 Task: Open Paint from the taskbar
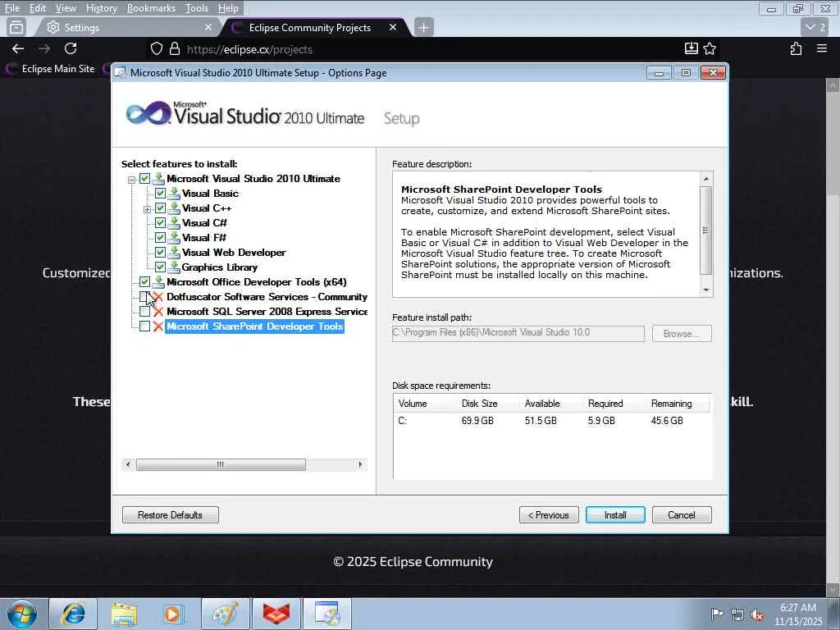pos(226,614)
